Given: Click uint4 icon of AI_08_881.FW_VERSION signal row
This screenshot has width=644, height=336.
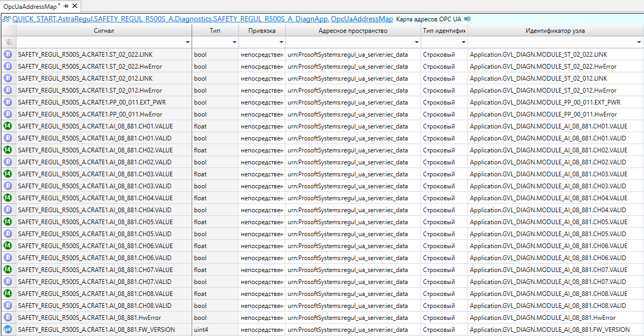Looking at the screenshot, I should (x=8, y=329).
